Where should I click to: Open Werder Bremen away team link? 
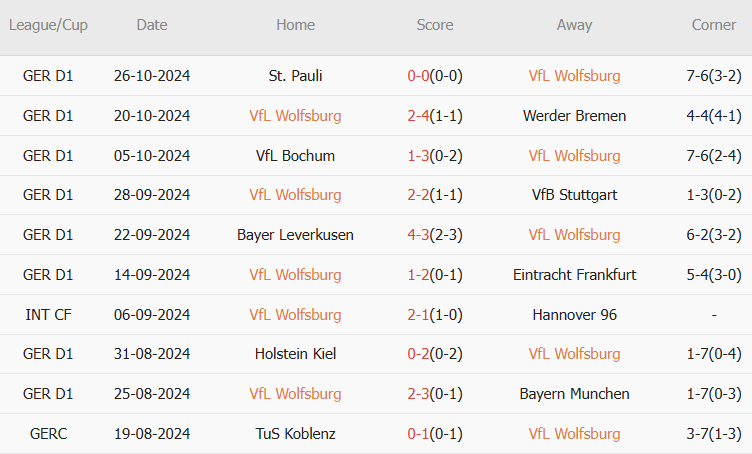(574, 116)
